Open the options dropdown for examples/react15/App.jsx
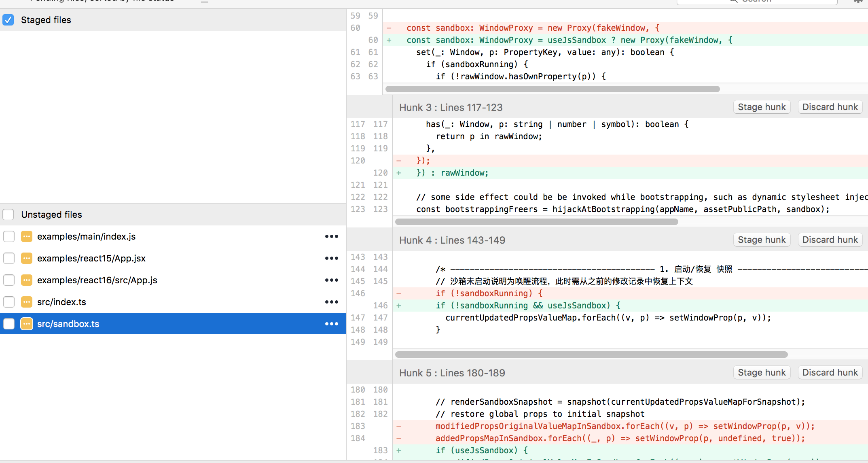Viewport: 868px width, 463px height. click(x=331, y=258)
